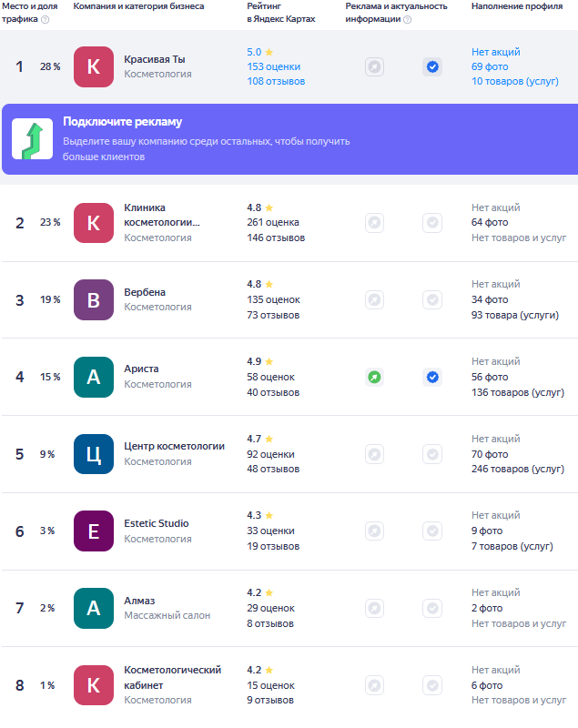Click the blue verified checkmark for Красивая Ты
Image resolution: width=578 pixels, height=728 pixels.
[x=432, y=66]
